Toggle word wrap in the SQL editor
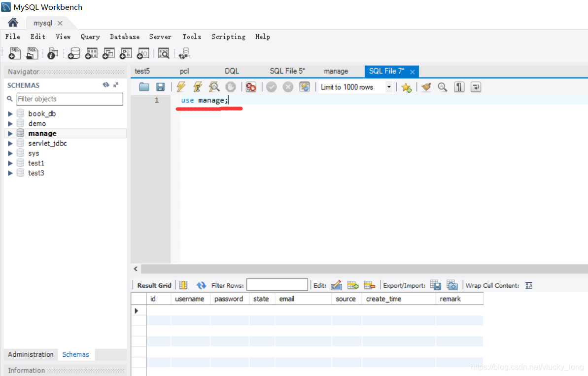Viewport: 588px width, 376px height. 475,87
